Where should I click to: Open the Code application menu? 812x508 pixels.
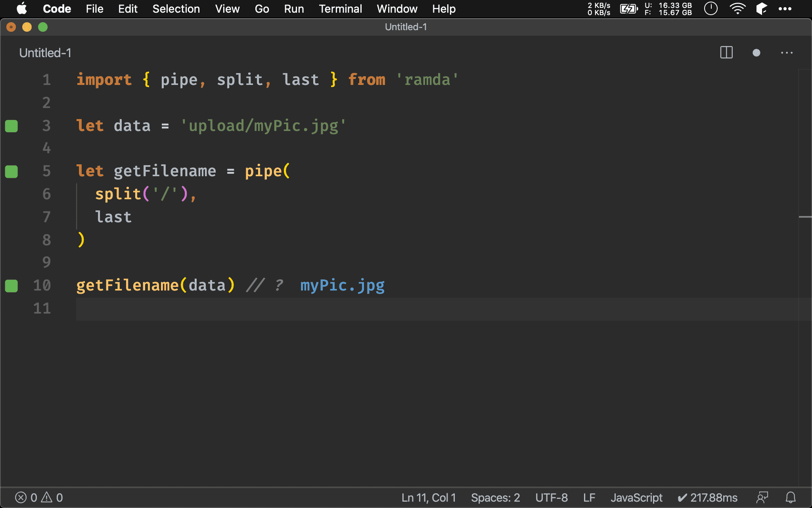pyautogui.click(x=57, y=9)
